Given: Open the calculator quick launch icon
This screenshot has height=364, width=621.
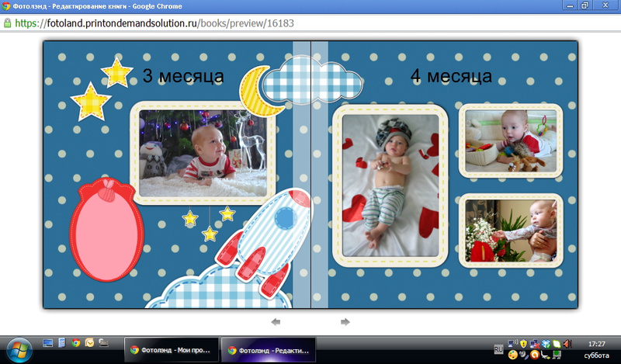Looking at the screenshot, I should 62,343.
